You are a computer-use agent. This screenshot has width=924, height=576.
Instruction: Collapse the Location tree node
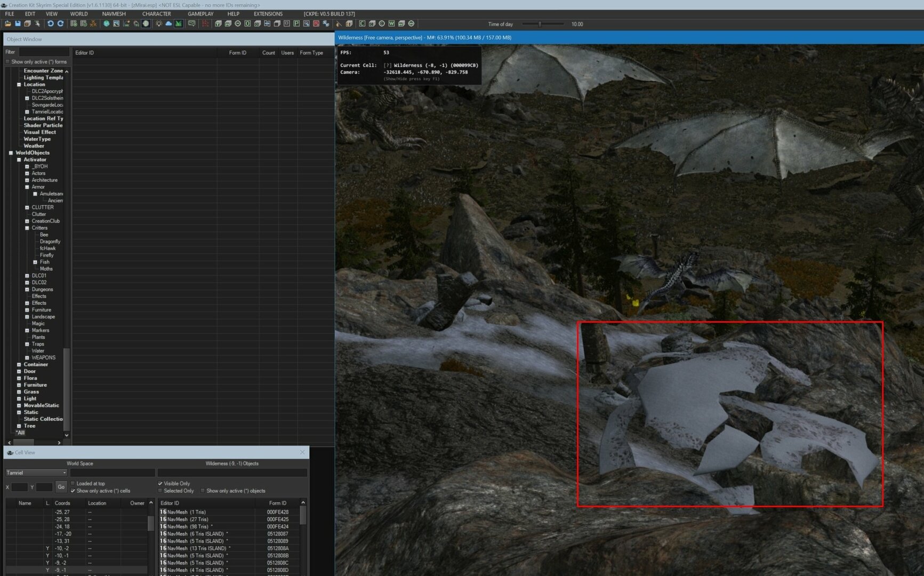[x=19, y=85]
